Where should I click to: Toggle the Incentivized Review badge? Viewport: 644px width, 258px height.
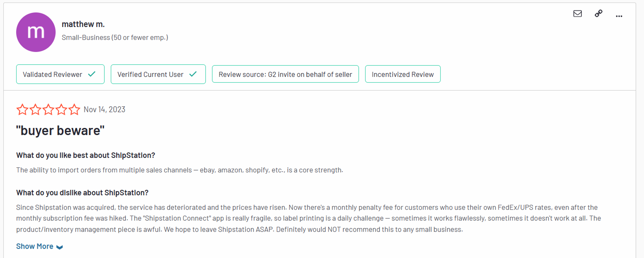coord(402,74)
